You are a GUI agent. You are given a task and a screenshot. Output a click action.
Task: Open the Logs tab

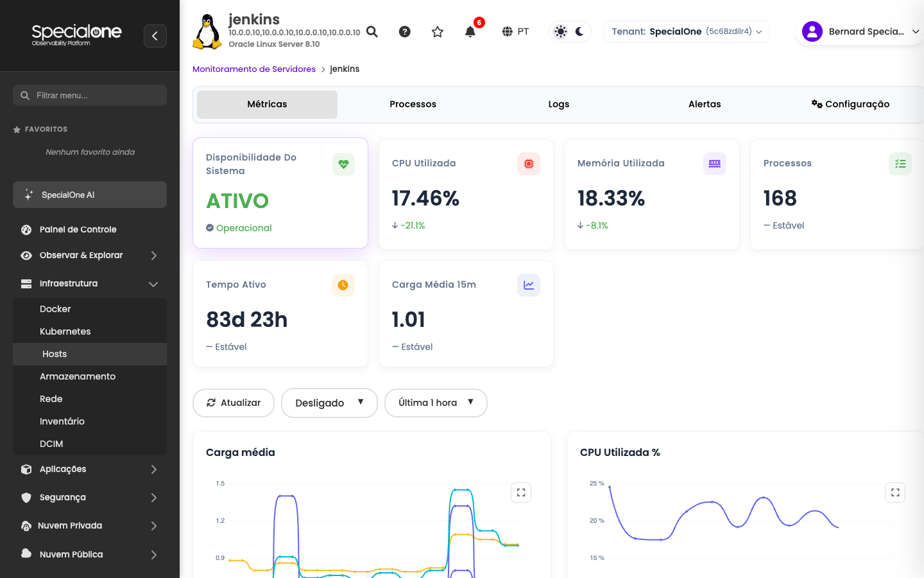point(559,104)
